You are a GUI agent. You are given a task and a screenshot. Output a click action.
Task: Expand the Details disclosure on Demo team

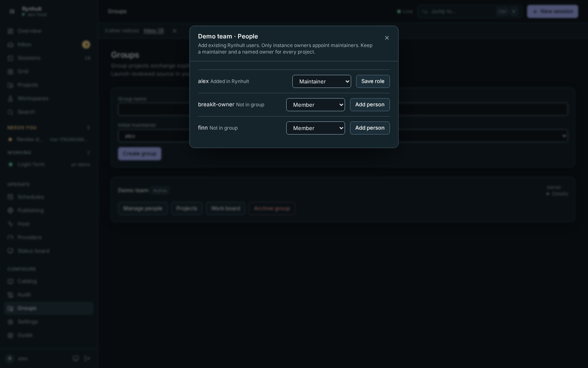pos(557,194)
